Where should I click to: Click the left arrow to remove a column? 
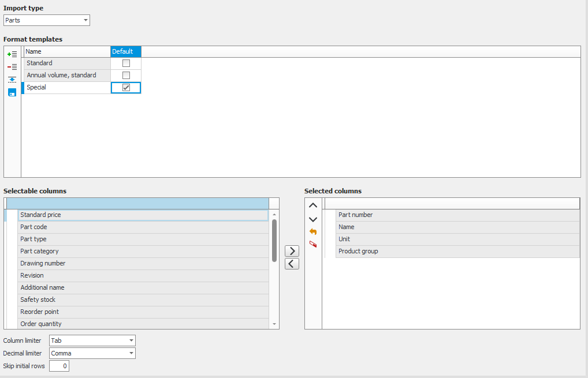[x=291, y=264]
